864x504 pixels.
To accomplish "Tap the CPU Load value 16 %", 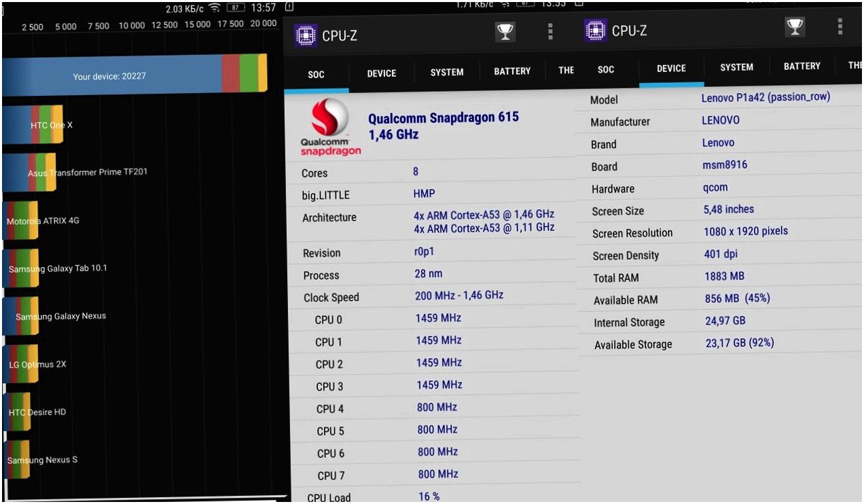I will (429, 497).
